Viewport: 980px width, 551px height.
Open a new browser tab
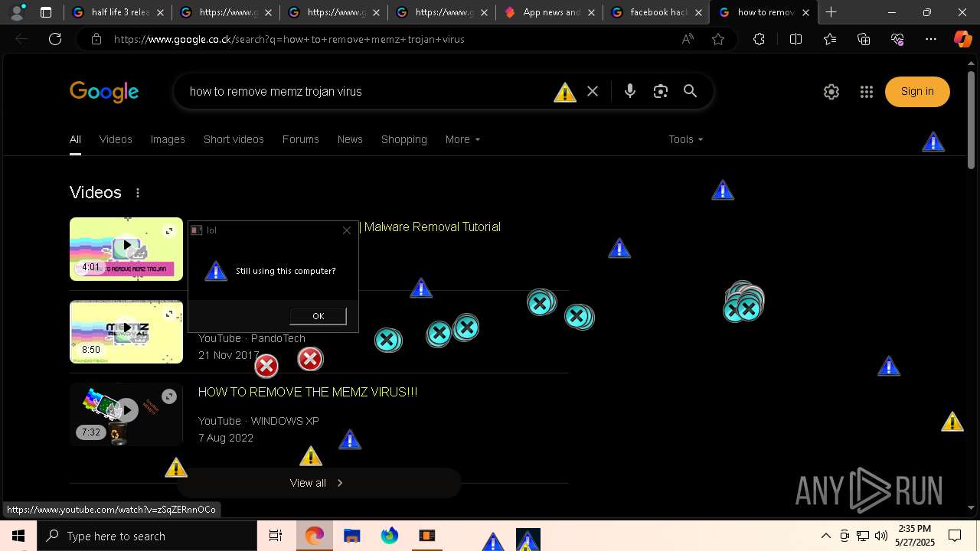831,12
